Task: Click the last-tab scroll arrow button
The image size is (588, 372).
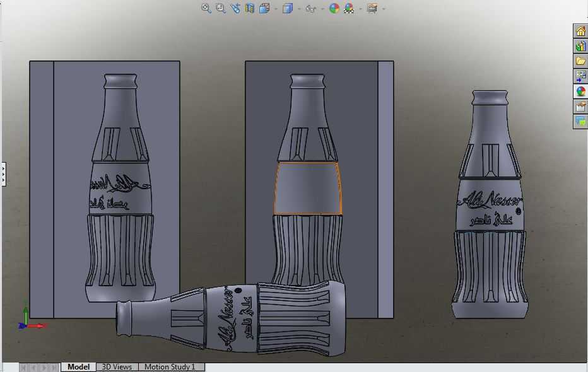Action: 54,368
